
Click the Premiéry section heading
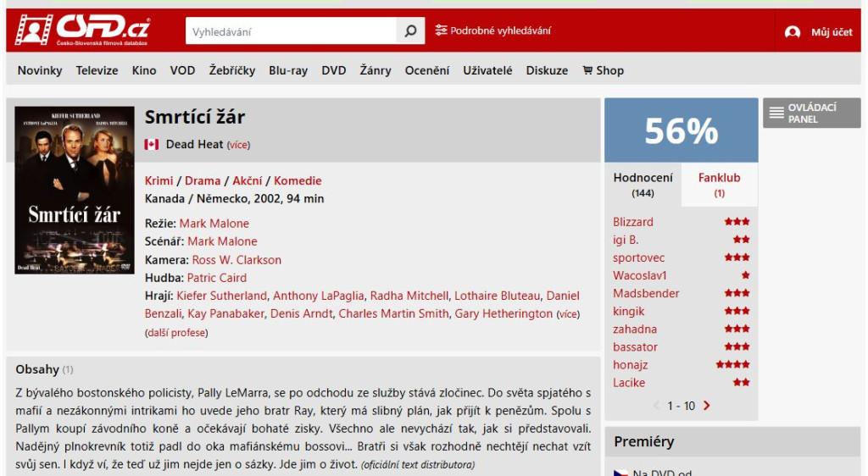tap(644, 441)
